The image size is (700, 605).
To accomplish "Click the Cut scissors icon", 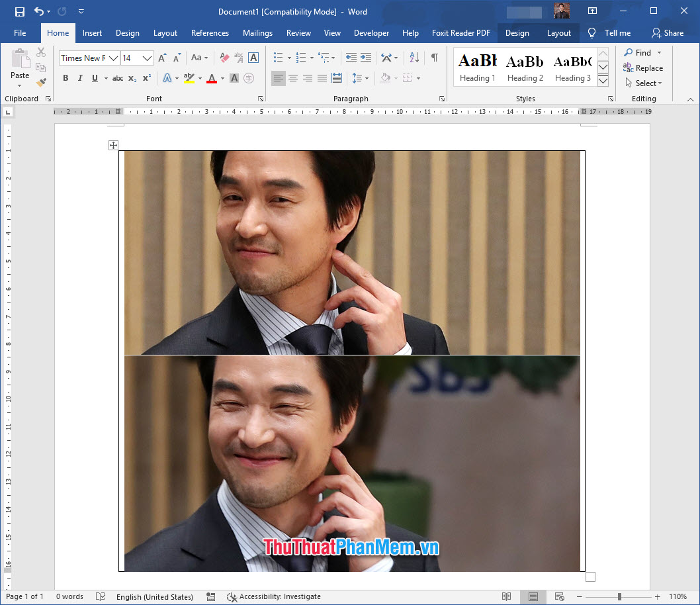I will click(x=41, y=52).
